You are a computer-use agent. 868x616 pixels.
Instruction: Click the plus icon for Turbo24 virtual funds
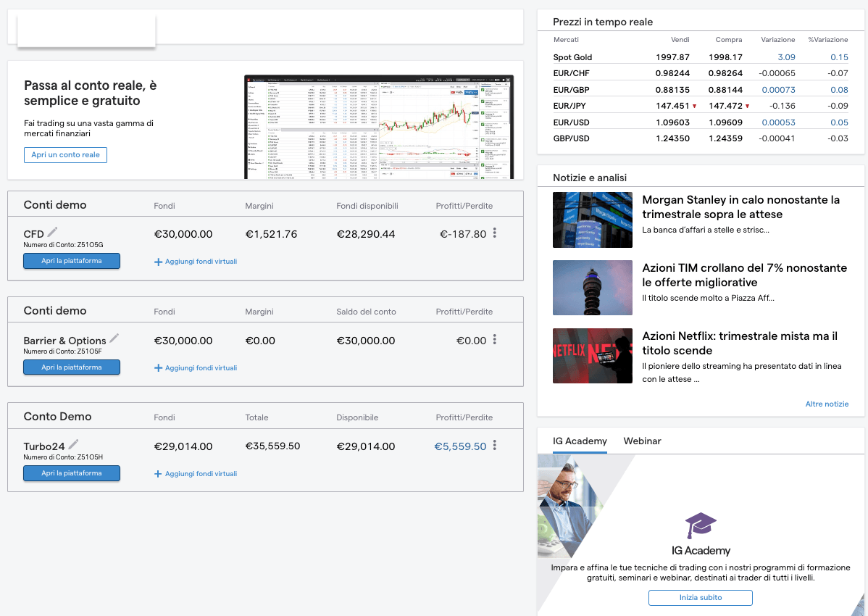159,473
